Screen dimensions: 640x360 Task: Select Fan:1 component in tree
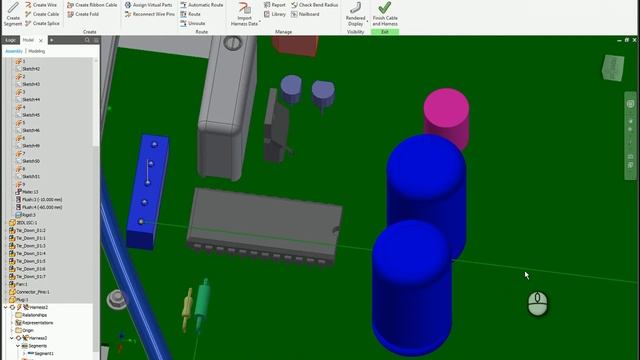tap(22, 284)
